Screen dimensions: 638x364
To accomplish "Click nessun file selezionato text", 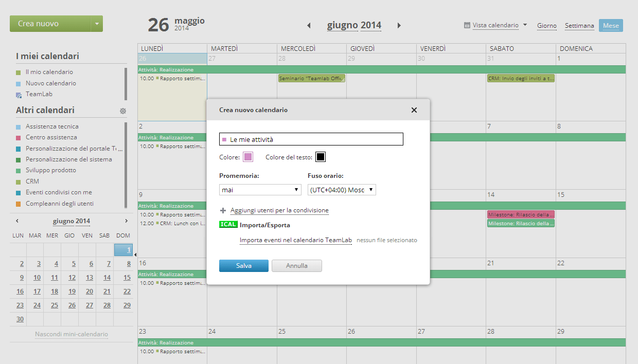I will point(386,240).
